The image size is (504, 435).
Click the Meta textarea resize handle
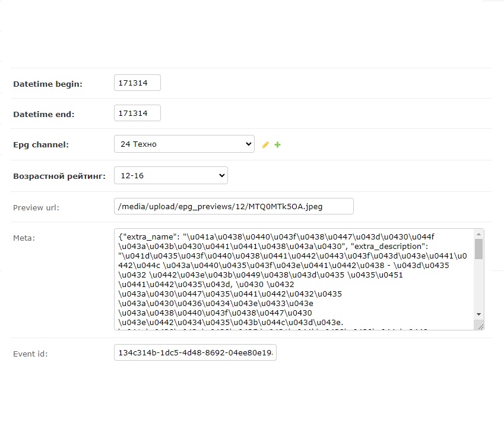coord(480,327)
